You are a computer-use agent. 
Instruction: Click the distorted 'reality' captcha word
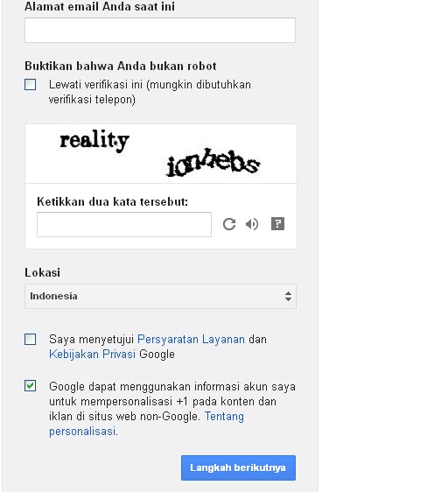[94, 141]
